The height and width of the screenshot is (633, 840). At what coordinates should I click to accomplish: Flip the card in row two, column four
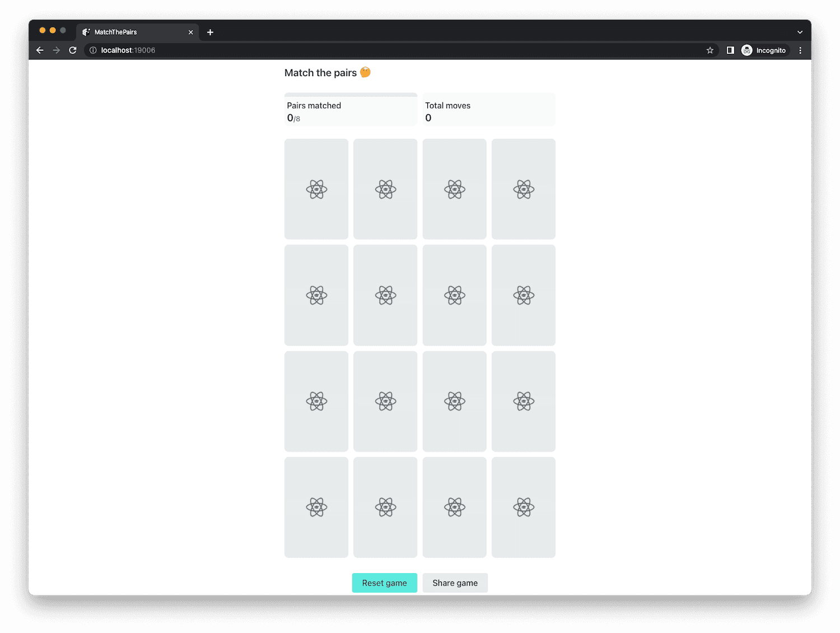[x=524, y=295]
